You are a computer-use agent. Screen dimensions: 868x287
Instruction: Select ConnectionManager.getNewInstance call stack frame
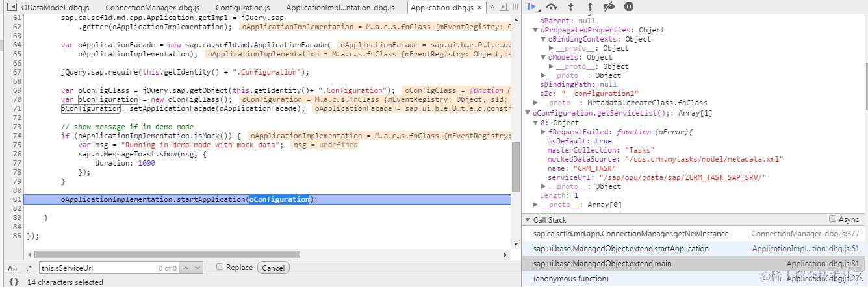[631, 234]
